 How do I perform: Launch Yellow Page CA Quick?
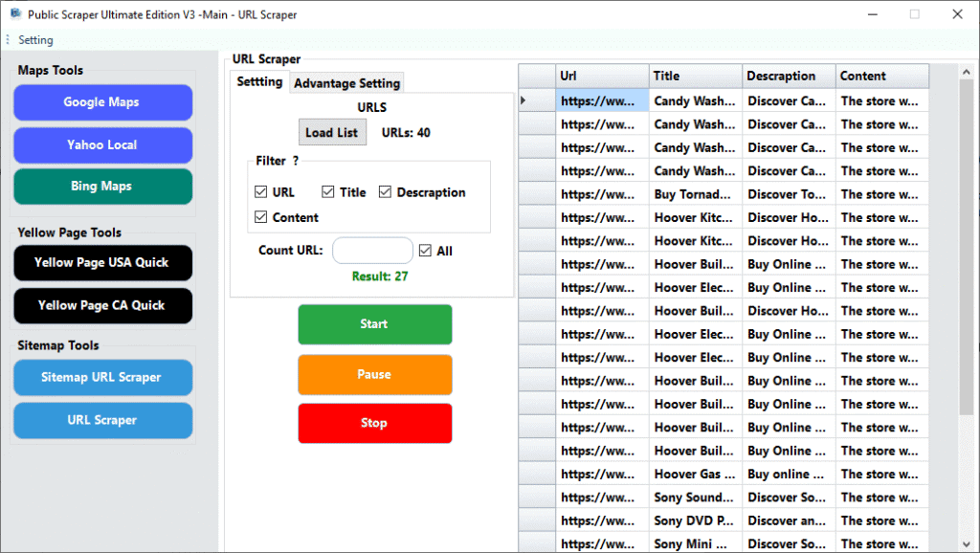(x=102, y=305)
